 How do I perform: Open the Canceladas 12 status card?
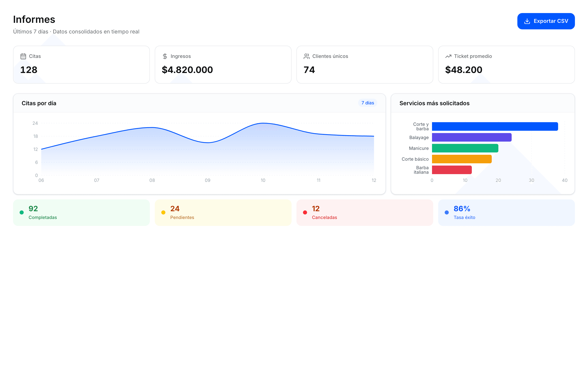coord(365,213)
